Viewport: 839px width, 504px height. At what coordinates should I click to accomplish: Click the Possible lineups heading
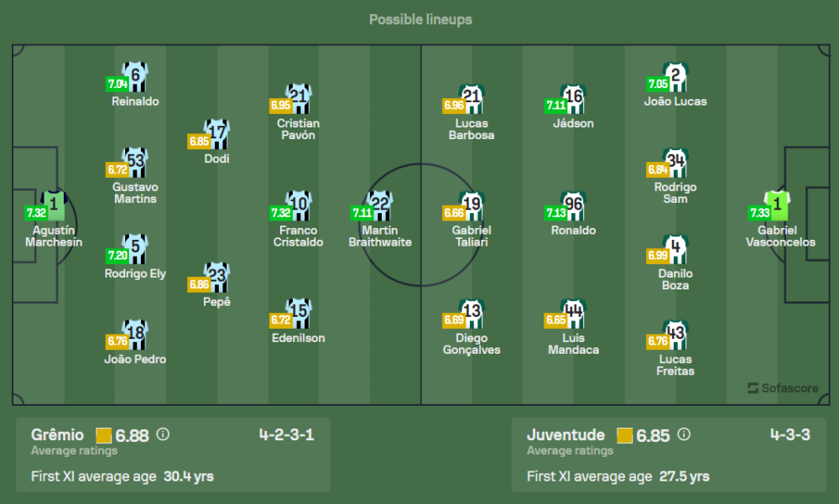tap(420, 19)
